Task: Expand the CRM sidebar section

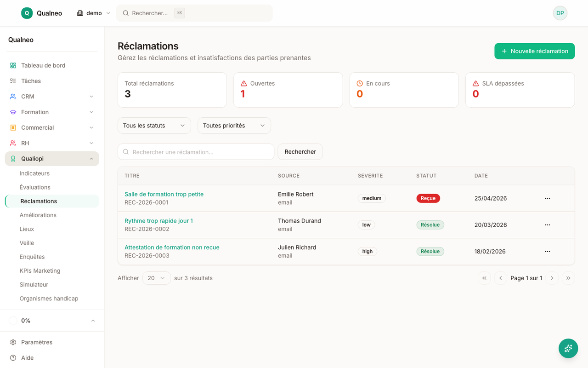Action: (x=91, y=97)
